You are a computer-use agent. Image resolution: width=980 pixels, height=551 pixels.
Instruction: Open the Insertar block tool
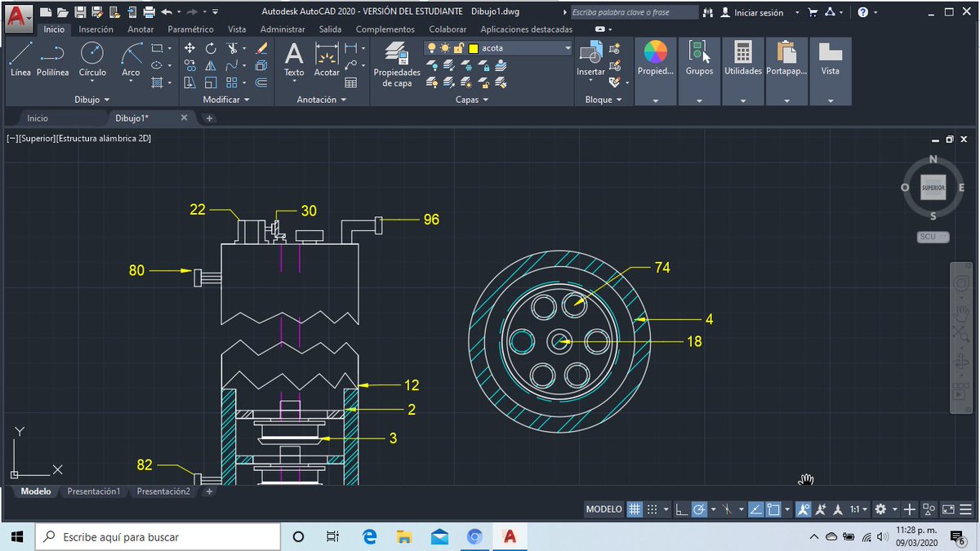tap(590, 59)
